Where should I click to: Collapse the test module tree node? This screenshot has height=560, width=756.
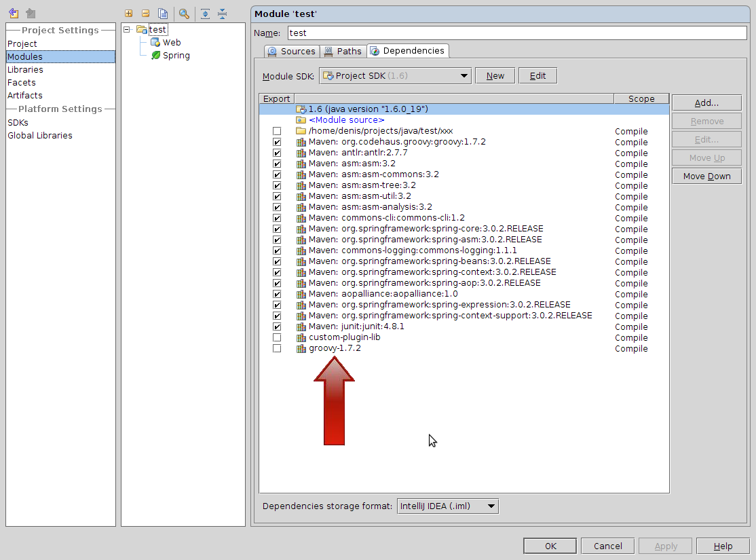point(127,29)
